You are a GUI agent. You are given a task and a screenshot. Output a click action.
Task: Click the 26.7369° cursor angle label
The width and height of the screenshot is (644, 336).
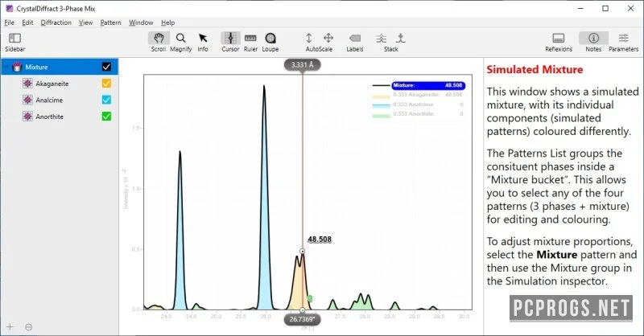click(x=302, y=319)
